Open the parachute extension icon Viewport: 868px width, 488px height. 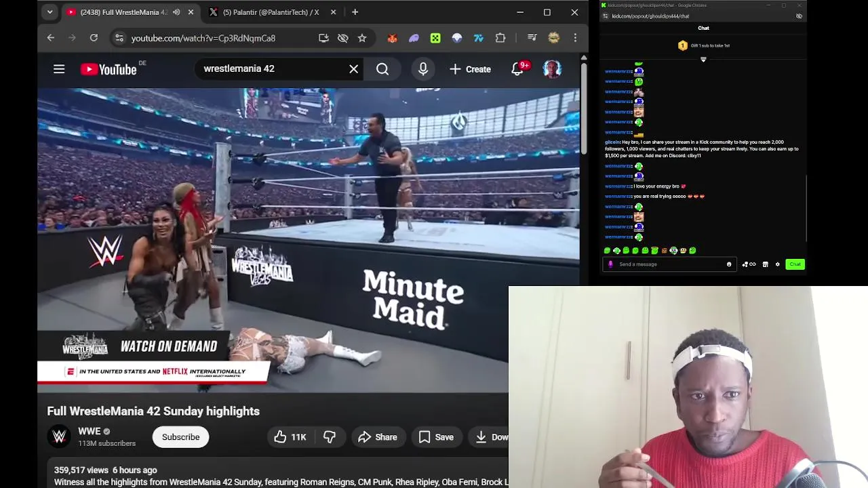pos(457,38)
